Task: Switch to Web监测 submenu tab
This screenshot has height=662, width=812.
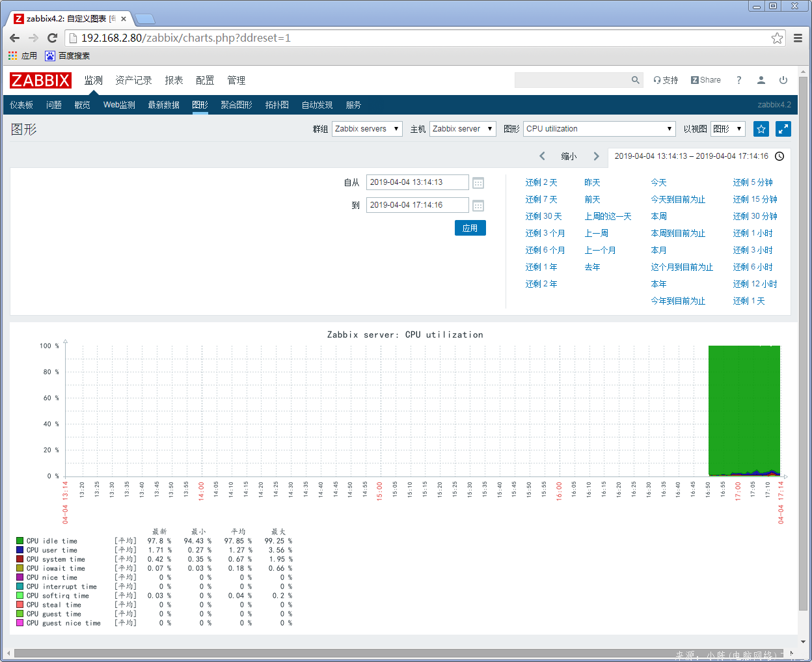Action: click(x=119, y=105)
